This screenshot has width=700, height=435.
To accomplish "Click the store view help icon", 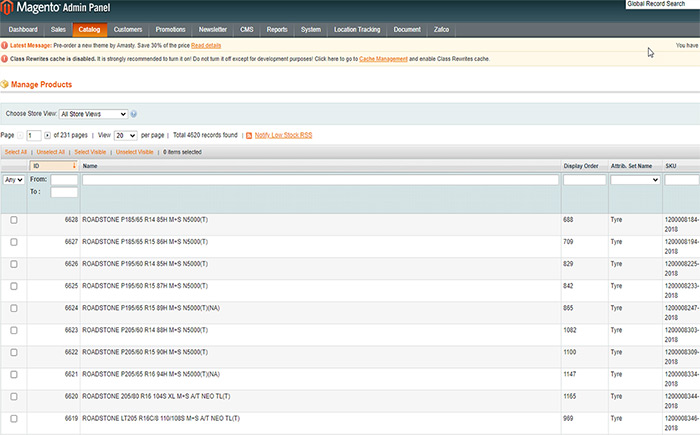I will tap(133, 114).
